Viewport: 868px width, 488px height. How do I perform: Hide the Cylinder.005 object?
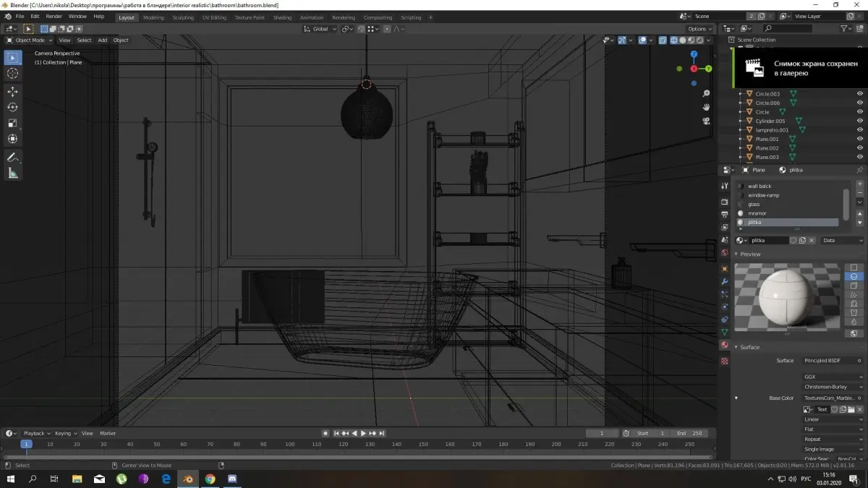pyautogui.click(x=860, y=121)
